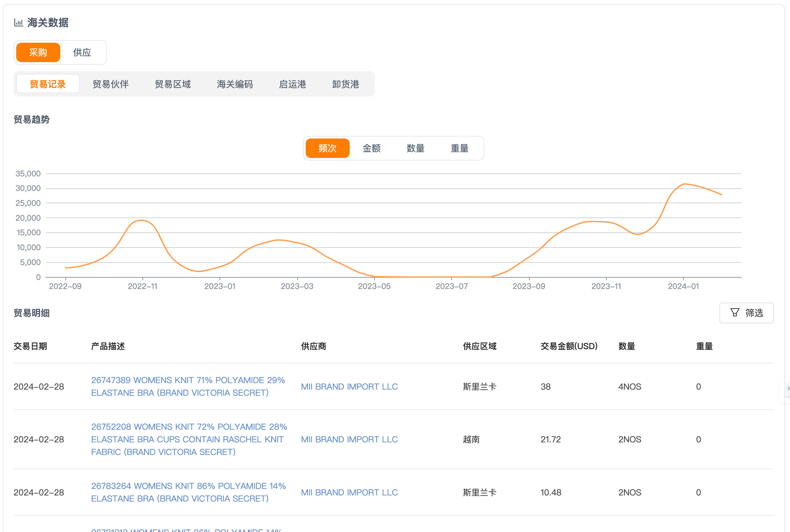Open the 海关编码 tab
Screen dimensions: 790x532
pyautogui.click(x=235, y=84)
